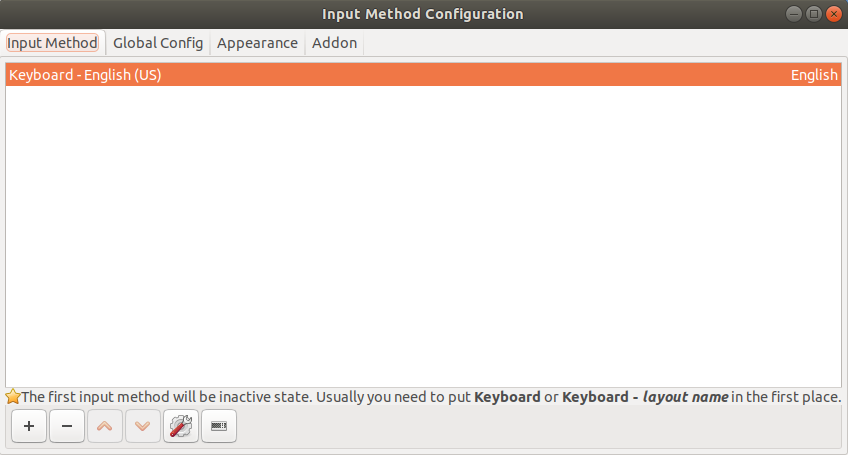
Task: Click bold 'layout name' text in hint
Action: (685, 397)
